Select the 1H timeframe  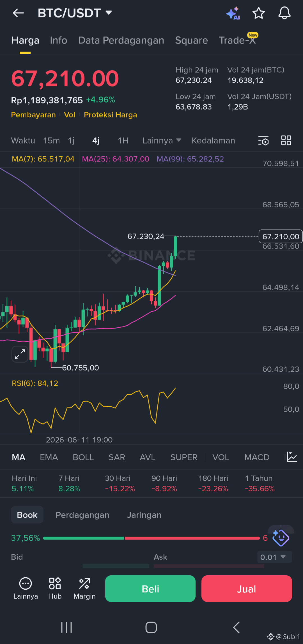coord(123,140)
